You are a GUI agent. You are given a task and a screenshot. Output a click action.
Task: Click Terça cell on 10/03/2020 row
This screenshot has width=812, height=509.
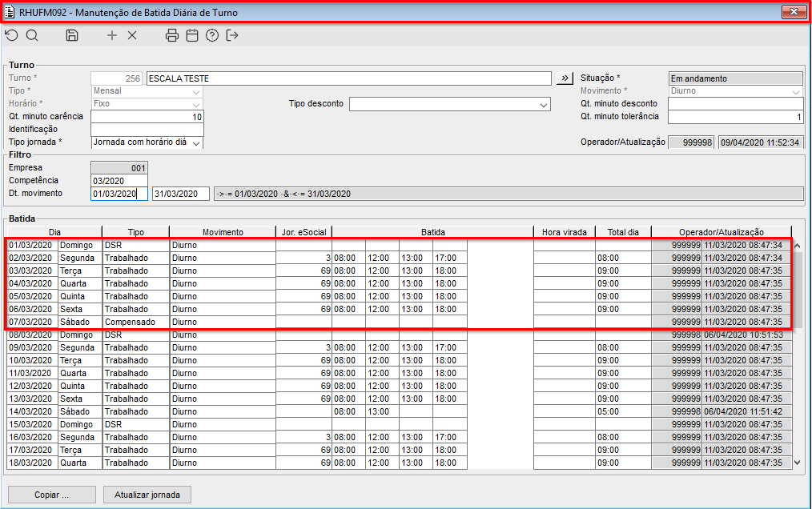coord(80,360)
